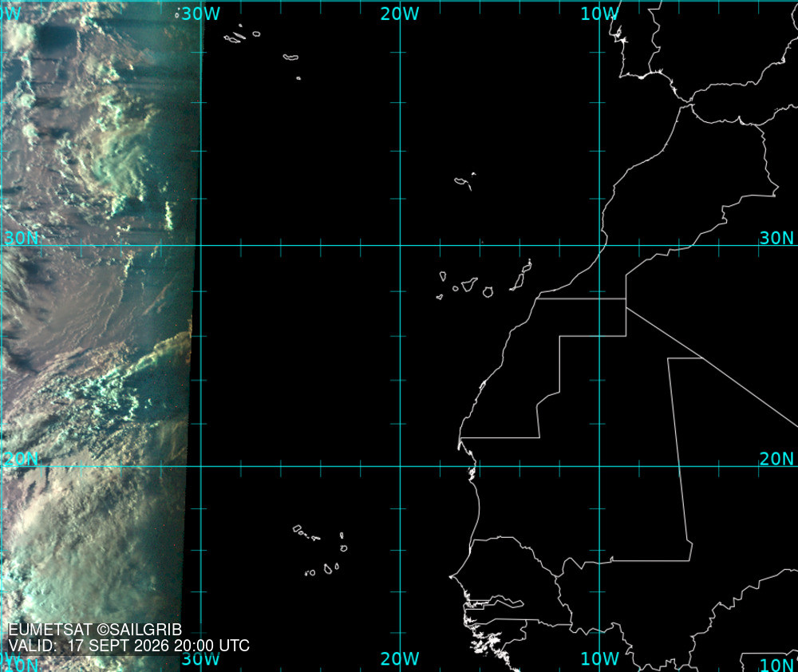Image resolution: width=798 pixels, height=672 pixels.
Task: Select the 20W longitude label along the top edge
Action: tap(400, 14)
